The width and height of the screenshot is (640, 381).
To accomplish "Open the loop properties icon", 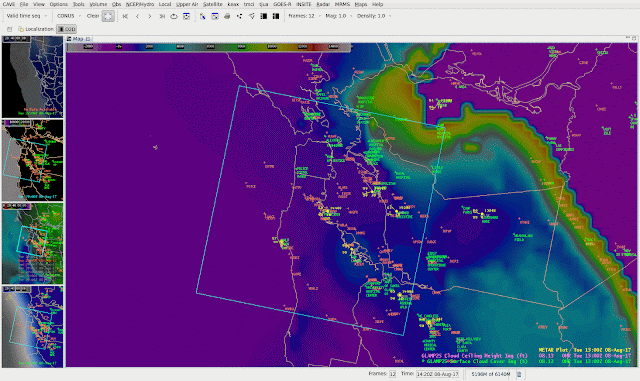I will click(187, 16).
